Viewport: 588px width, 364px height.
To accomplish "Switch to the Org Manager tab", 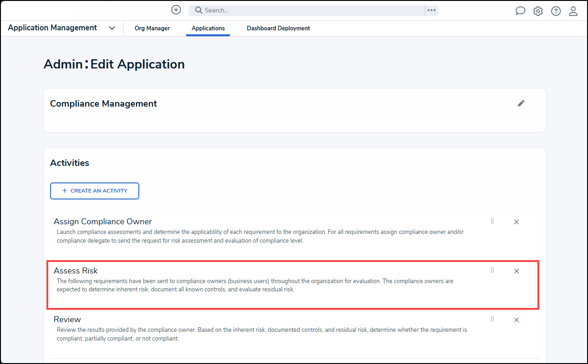I will [x=152, y=28].
